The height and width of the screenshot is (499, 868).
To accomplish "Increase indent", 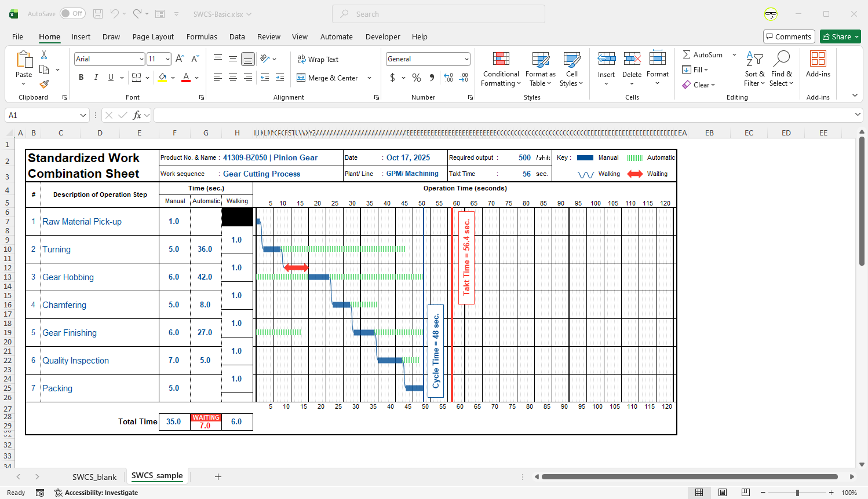I will point(280,78).
